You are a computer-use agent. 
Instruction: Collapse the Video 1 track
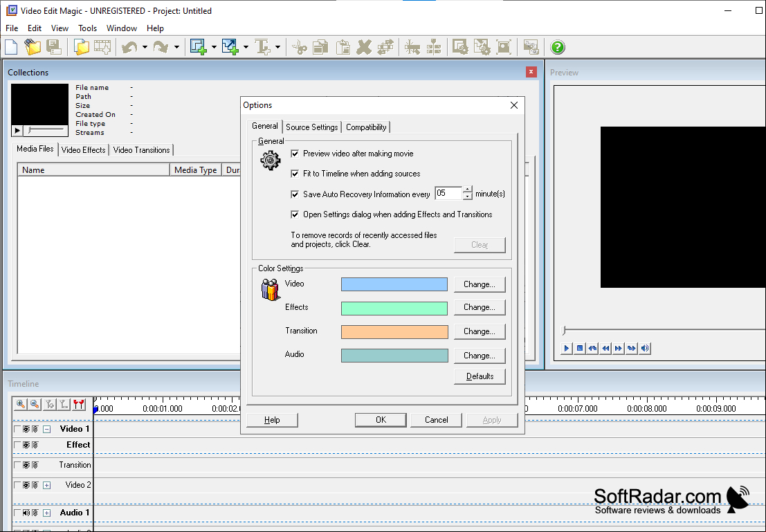pos(47,430)
